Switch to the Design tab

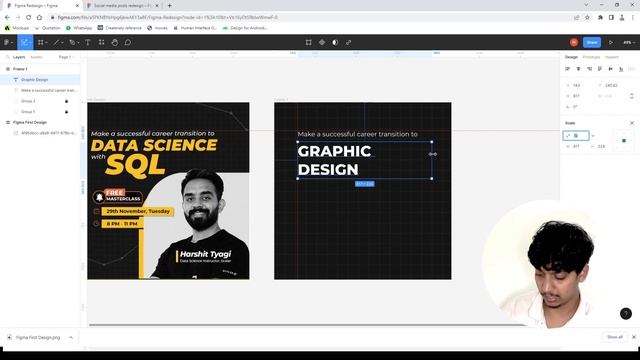click(571, 57)
